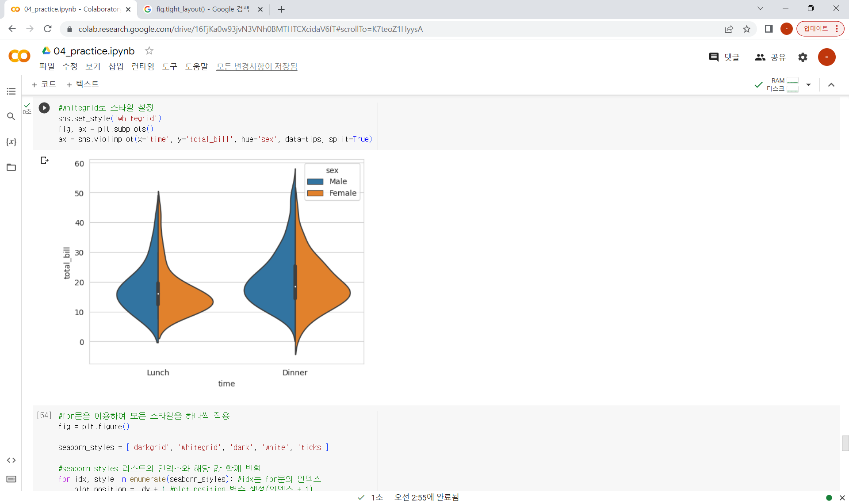Viewport: 849px width, 504px height.
Task: Open the 런타임 menu
Action: coord(142,67)
